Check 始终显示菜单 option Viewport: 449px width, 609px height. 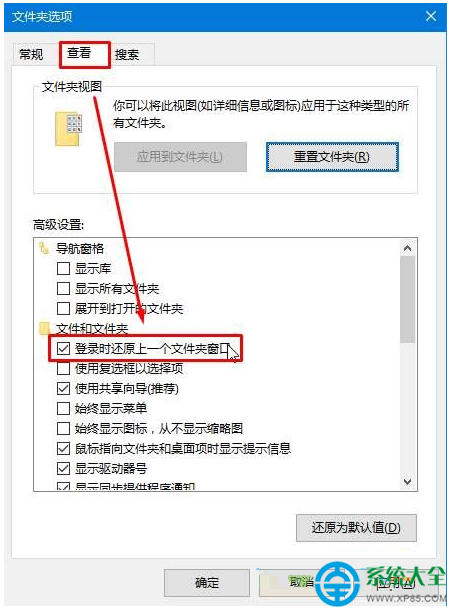(x=63, y=408)
